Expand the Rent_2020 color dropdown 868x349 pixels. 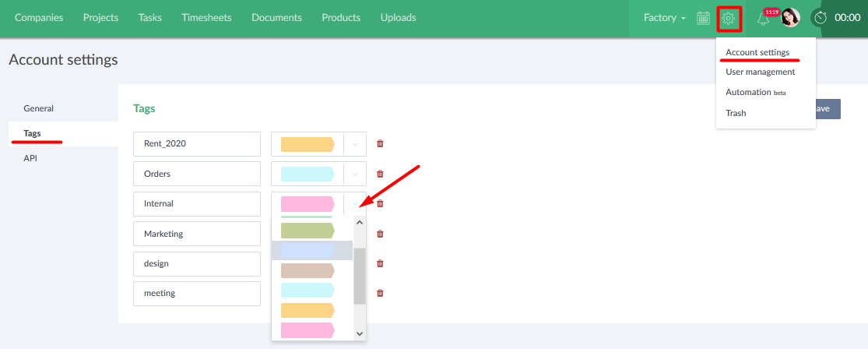(x=355, y=144)
